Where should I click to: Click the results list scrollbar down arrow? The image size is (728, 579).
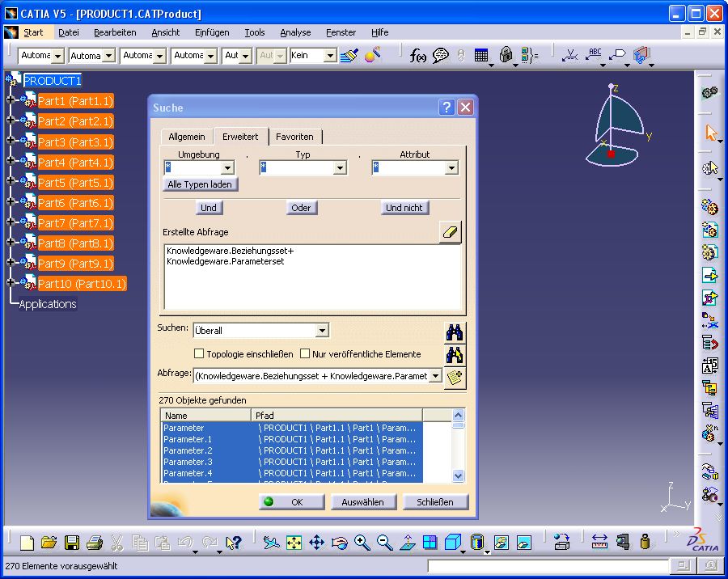(x=459, y=476)
